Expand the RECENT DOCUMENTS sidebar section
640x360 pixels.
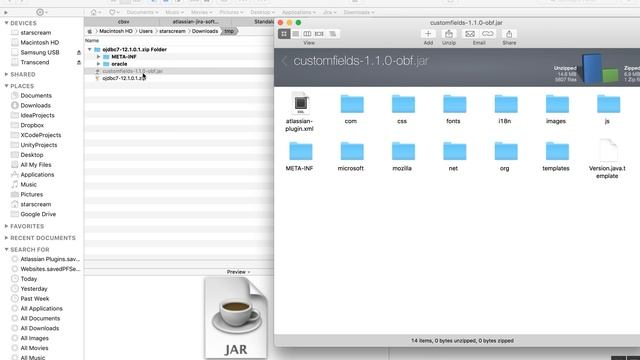(6, 238)
